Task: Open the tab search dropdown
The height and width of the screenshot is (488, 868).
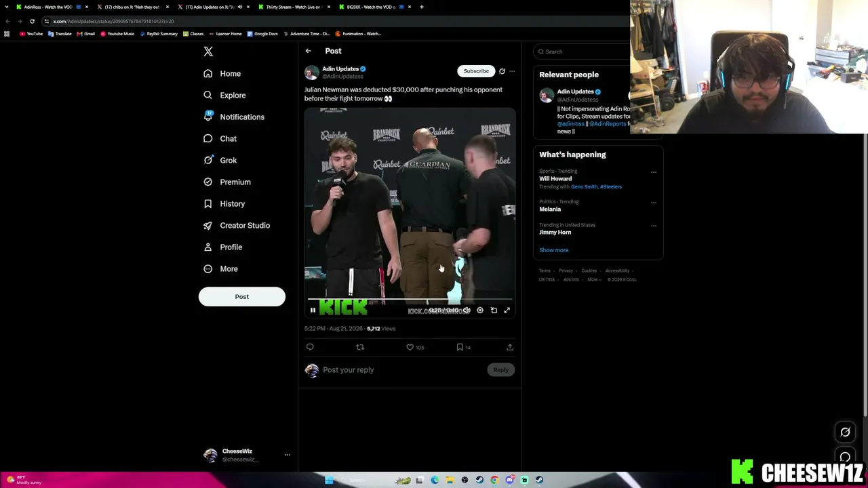Action: (7, 7)
